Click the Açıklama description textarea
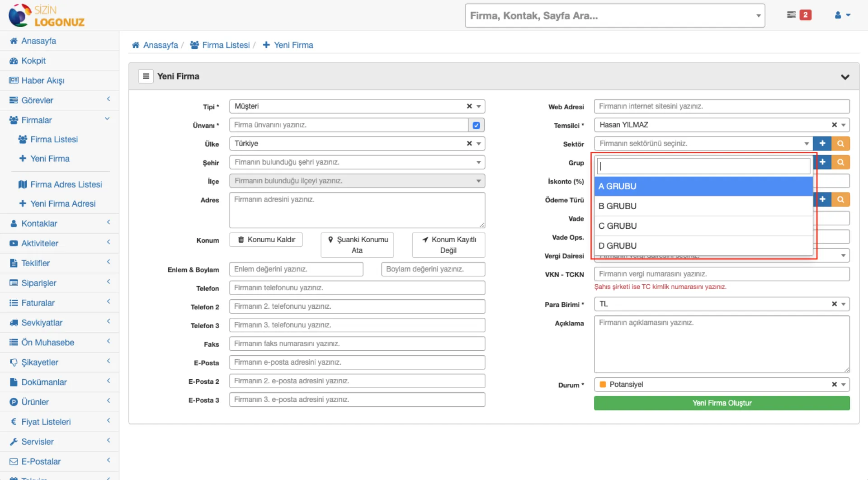Image resolution: width=868 pixels, height=480 pixels. point(722,344)
